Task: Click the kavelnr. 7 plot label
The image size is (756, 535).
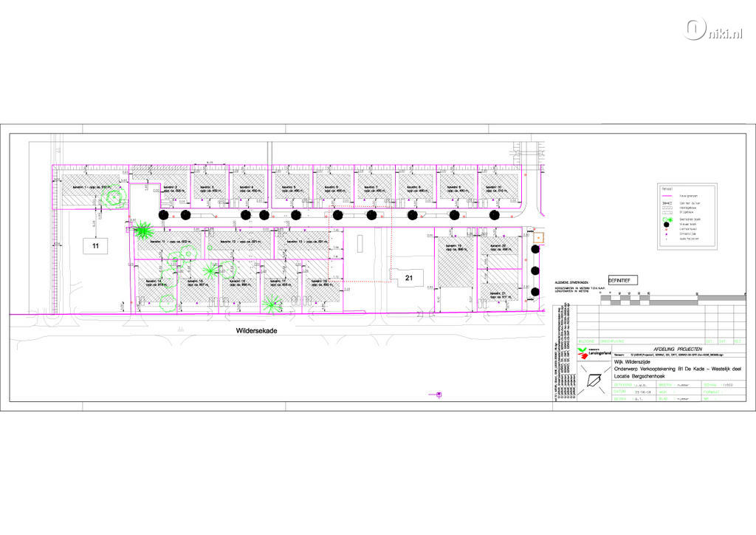Action: coord(374,188)
